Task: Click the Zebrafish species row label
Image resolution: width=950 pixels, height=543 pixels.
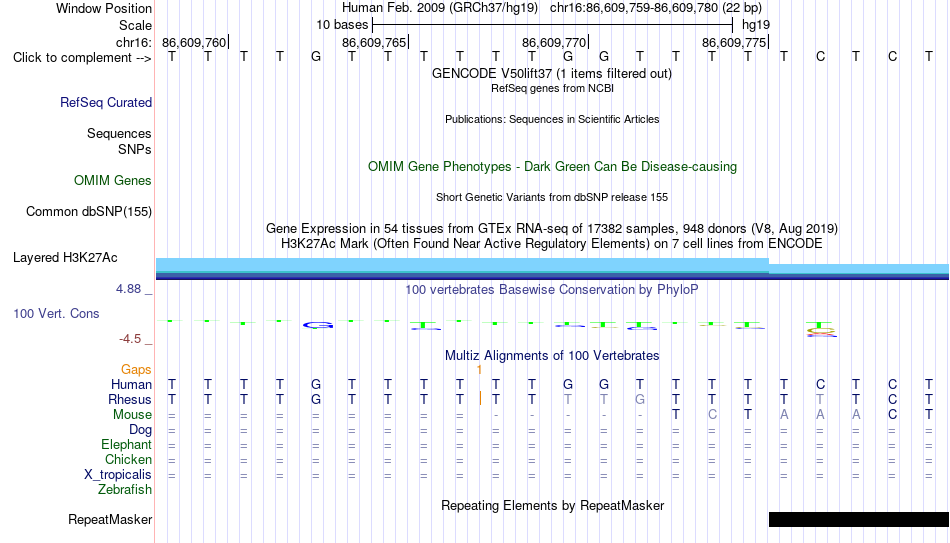Action: pyautogui.click(x=125, y=490)
